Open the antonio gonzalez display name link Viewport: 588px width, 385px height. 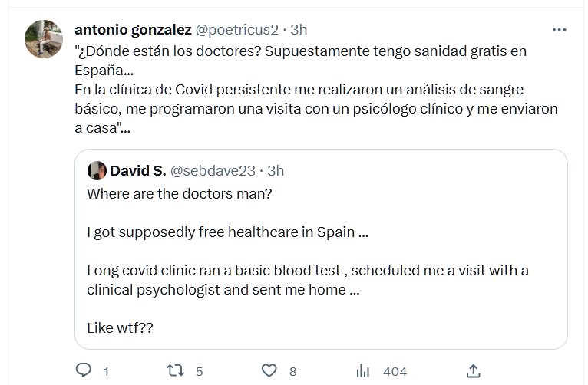(133, 29)
